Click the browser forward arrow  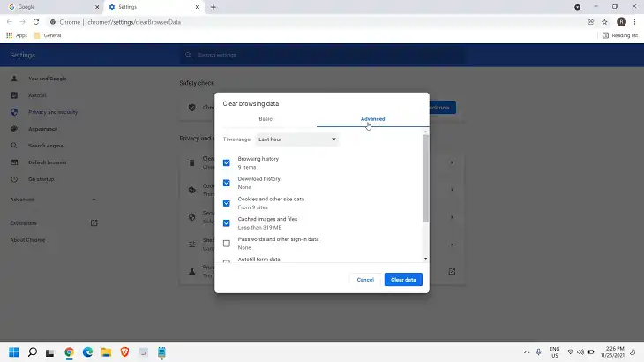pyautogui.click(x=23, y=22)
